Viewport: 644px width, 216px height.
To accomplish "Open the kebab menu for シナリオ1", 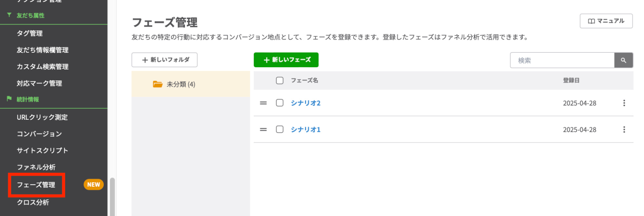I will pyautogui.click(x=624, y=129).
